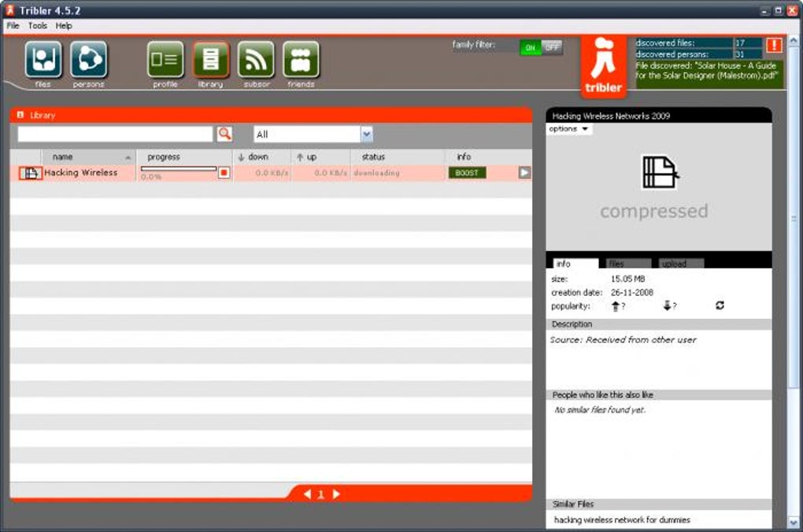Stop the Hacking Wireless download
This screenshot has height=532, width=803.
[x=224, y=172]
